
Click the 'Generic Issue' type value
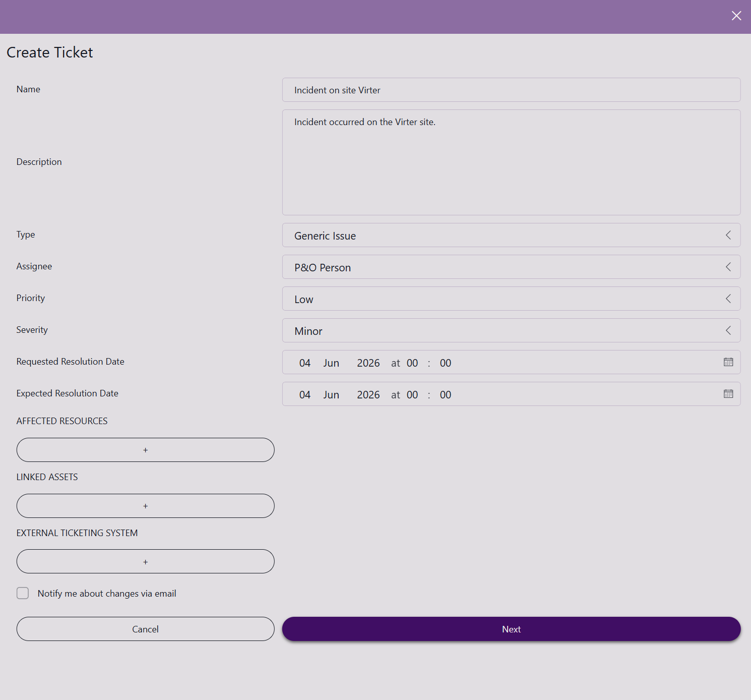click(325, 236)
